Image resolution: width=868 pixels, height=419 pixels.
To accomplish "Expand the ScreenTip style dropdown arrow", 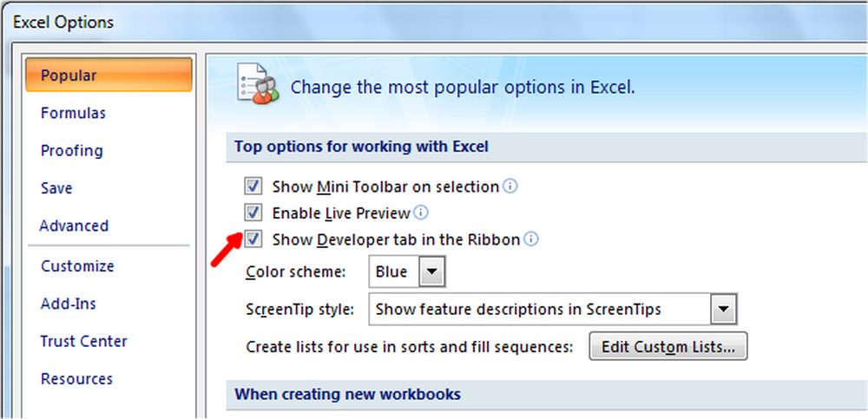I will (x=723, y=310).
